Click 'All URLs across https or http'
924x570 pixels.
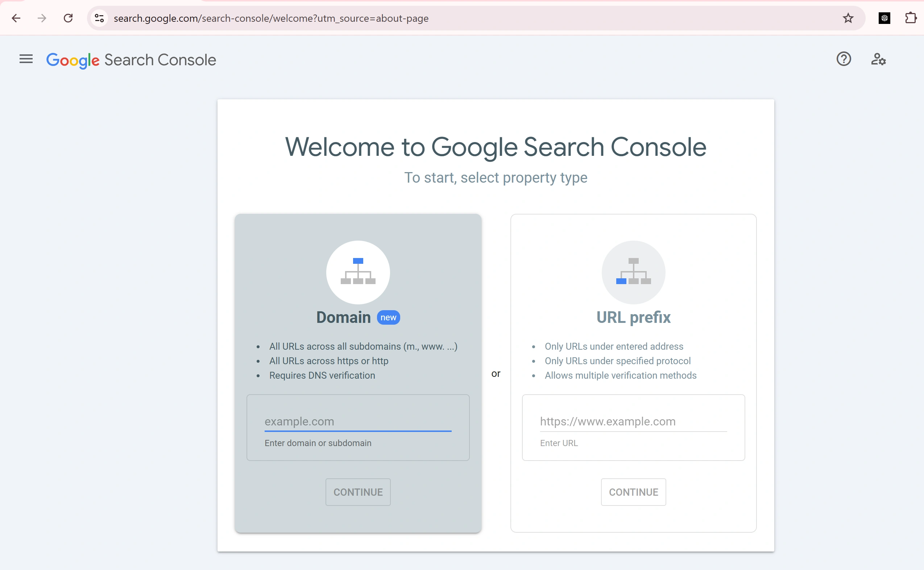(x=328, y=361)
